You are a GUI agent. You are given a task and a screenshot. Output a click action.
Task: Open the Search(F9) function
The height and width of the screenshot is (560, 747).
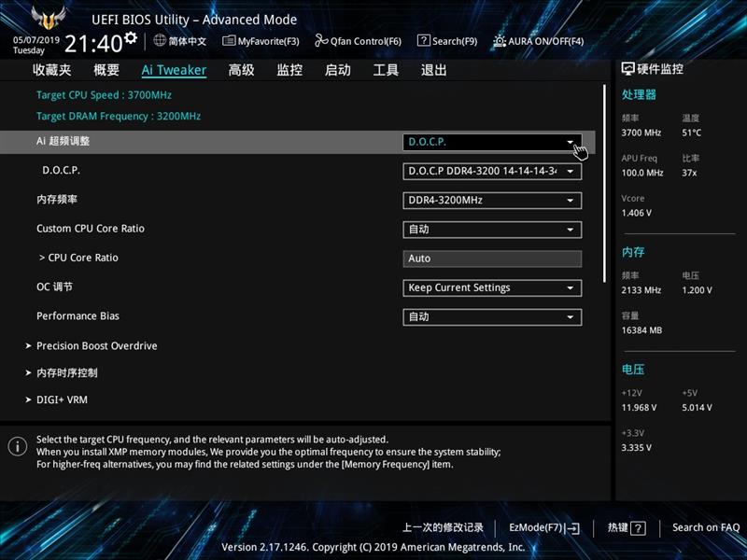pos(452,41)
